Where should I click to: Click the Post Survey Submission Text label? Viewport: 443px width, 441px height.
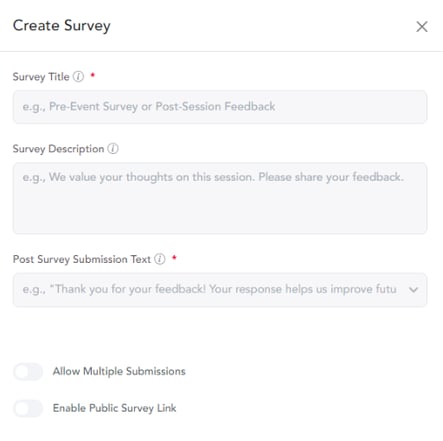(82, 259)
